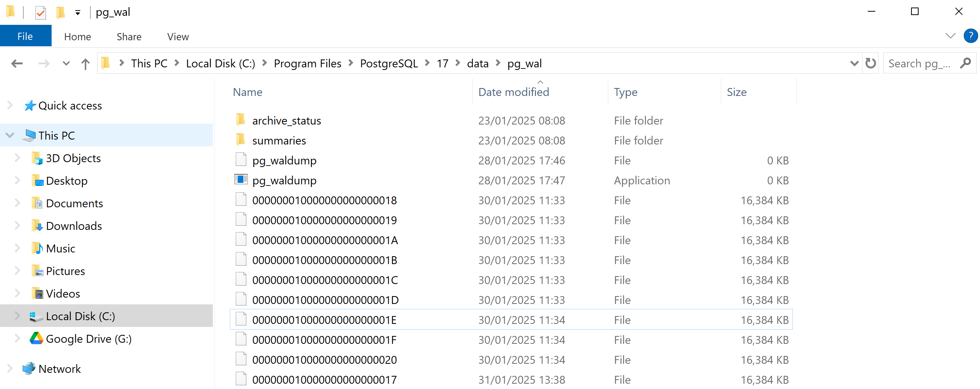Click Local Disk (C:) in the address path
980x389 pixels.
220,64
